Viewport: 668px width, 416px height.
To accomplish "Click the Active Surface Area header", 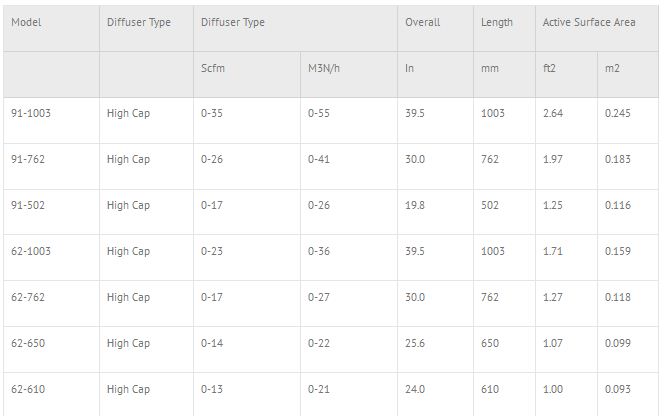I will click(x=589, y=22).
